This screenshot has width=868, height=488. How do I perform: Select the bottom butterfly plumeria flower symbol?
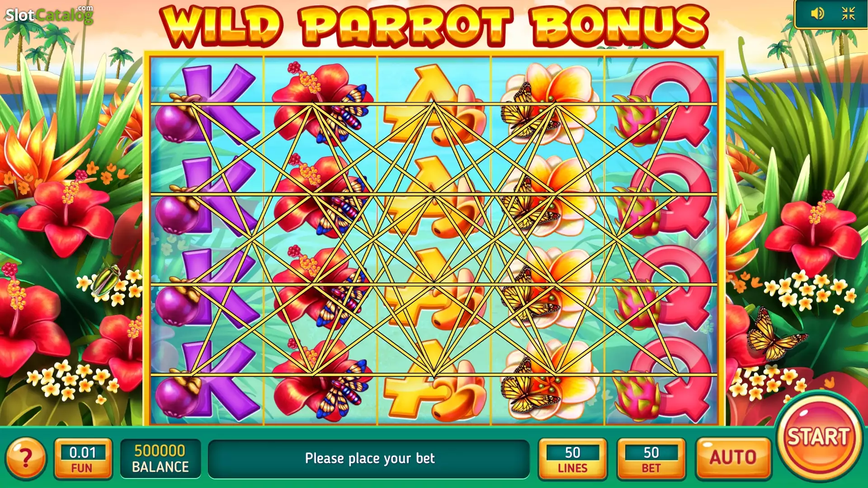548,380
